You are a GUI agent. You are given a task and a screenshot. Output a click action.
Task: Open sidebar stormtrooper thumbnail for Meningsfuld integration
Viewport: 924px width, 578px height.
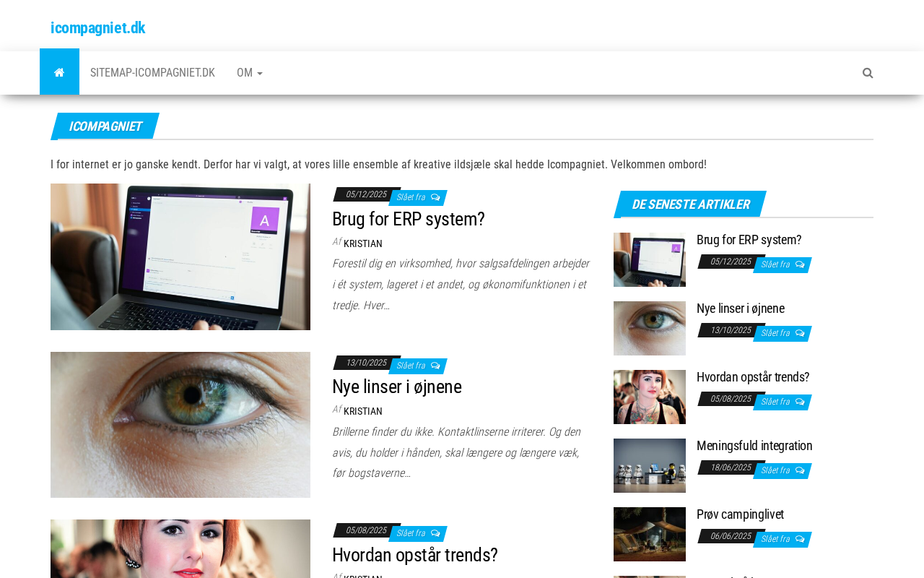pyautogui.click(x=650, y=465)
